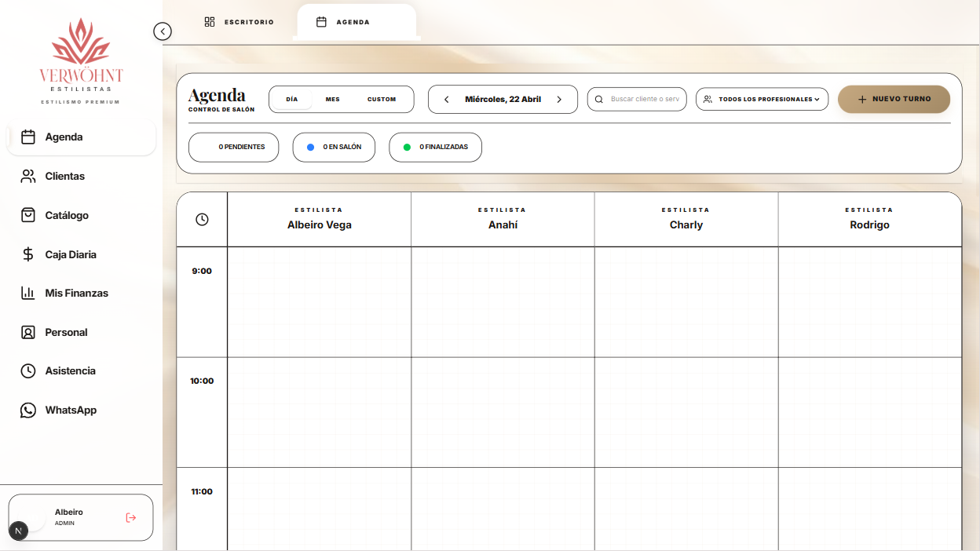Viewport: 980px width, 551px height.
Task: Select the CUSTOM view mode
Action: point(382,100)
